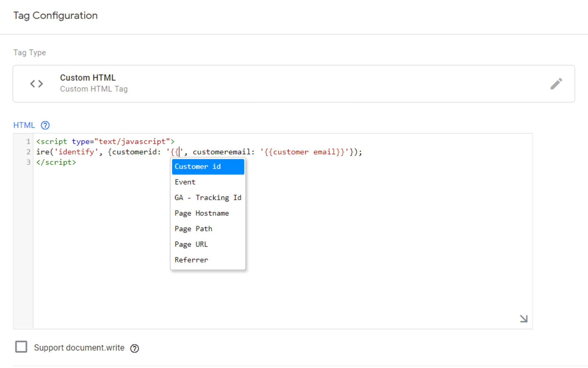This screenshot has height=368, width=588.
Task: Click the editor expand arrow icon
Action: point(524,318)
